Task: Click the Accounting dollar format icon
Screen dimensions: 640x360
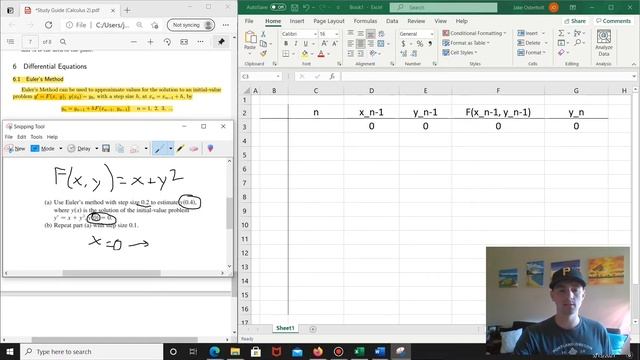Action: point(403,44)
